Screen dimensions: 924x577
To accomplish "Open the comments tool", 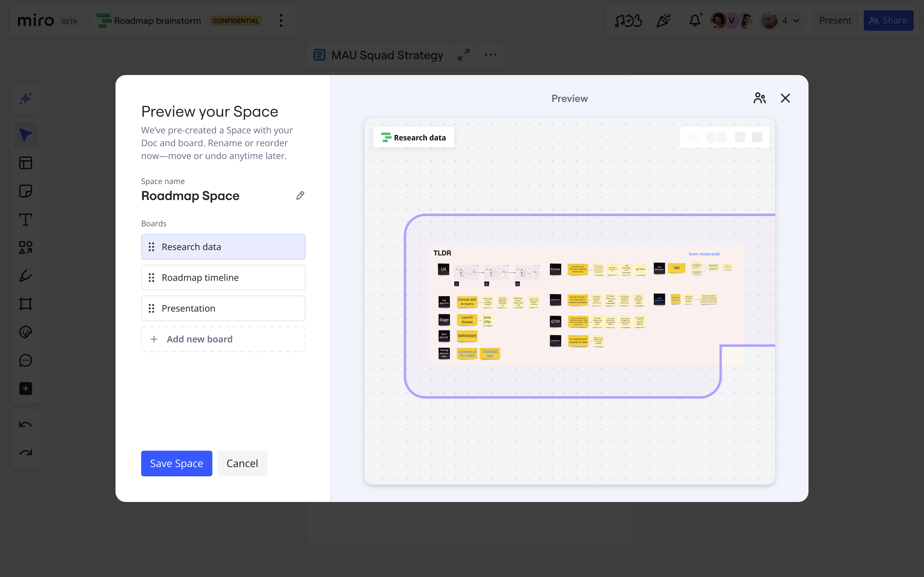I will 25,360.
